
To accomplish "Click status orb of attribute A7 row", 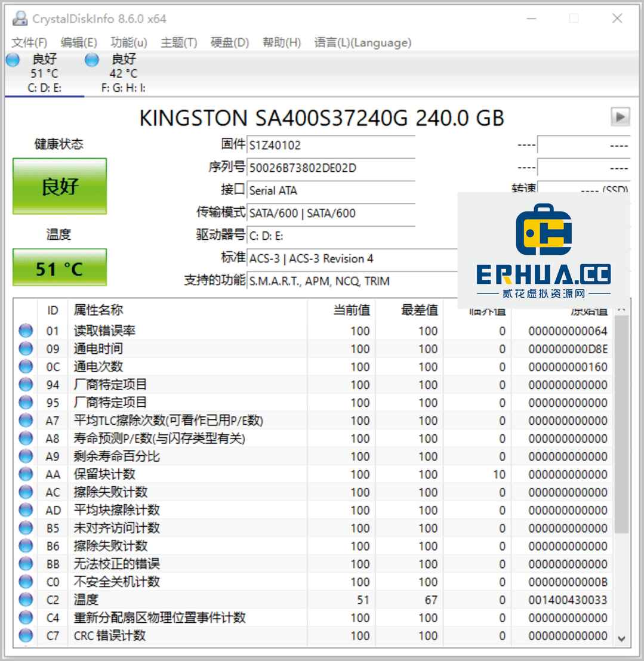I will pyautogui.click(x=26, y=421).
